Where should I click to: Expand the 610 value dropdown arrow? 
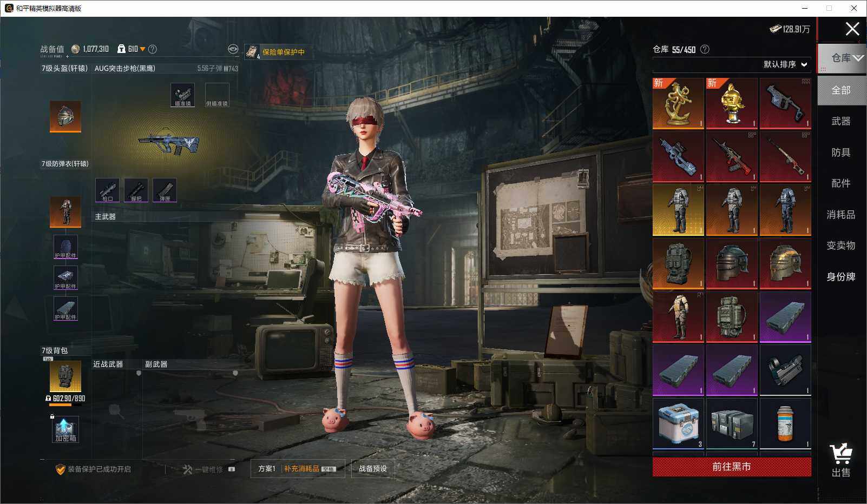coord(142,49)
